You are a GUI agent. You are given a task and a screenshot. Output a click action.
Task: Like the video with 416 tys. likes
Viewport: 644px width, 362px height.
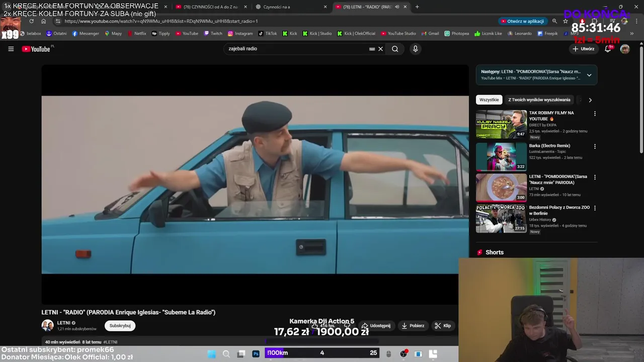322,326
